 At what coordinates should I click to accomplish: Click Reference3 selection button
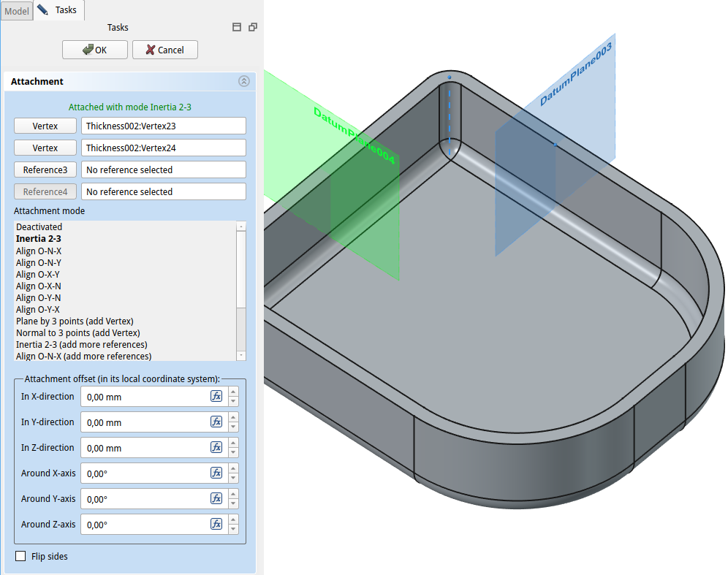(x=45, y=170)
